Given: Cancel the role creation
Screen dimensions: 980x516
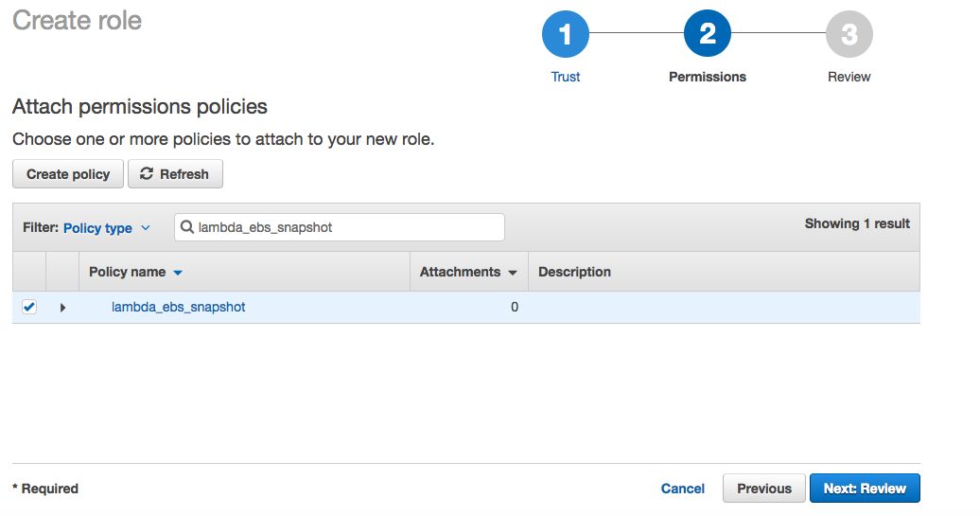Looking at the screenshot, I should pyautogui.click(x=683, y=489).
